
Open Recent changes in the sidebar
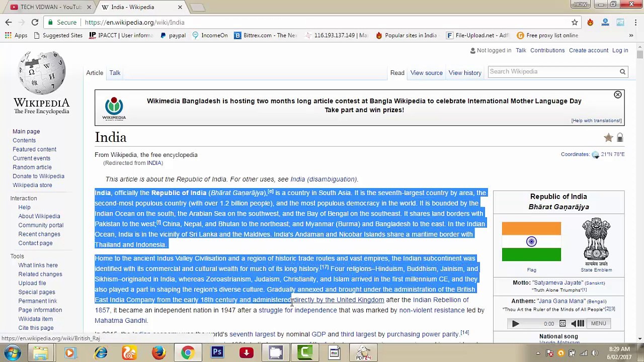coord(39,234)
